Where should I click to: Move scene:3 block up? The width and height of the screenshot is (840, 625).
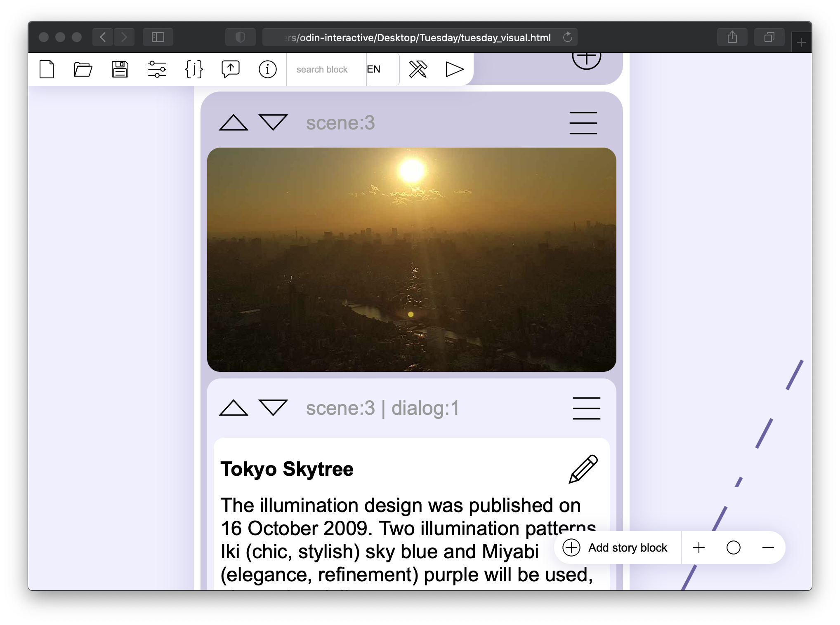pos(234,122)
